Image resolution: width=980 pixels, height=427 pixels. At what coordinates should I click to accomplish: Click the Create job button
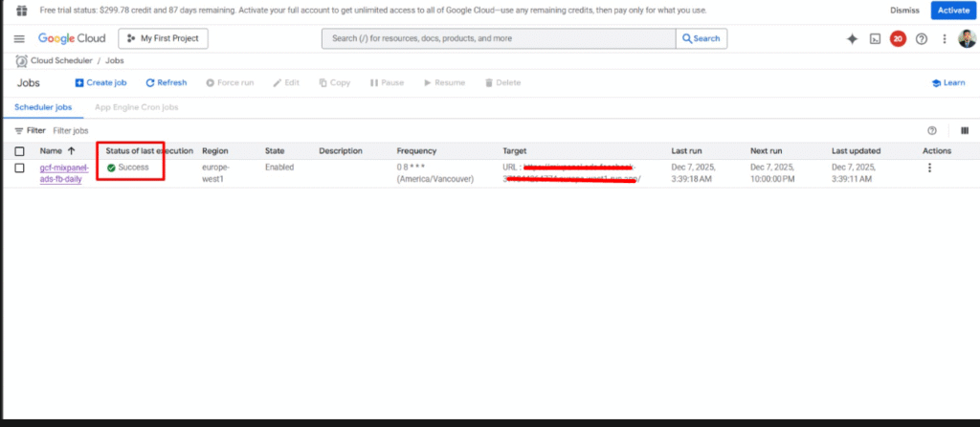[x=100, y=83]
